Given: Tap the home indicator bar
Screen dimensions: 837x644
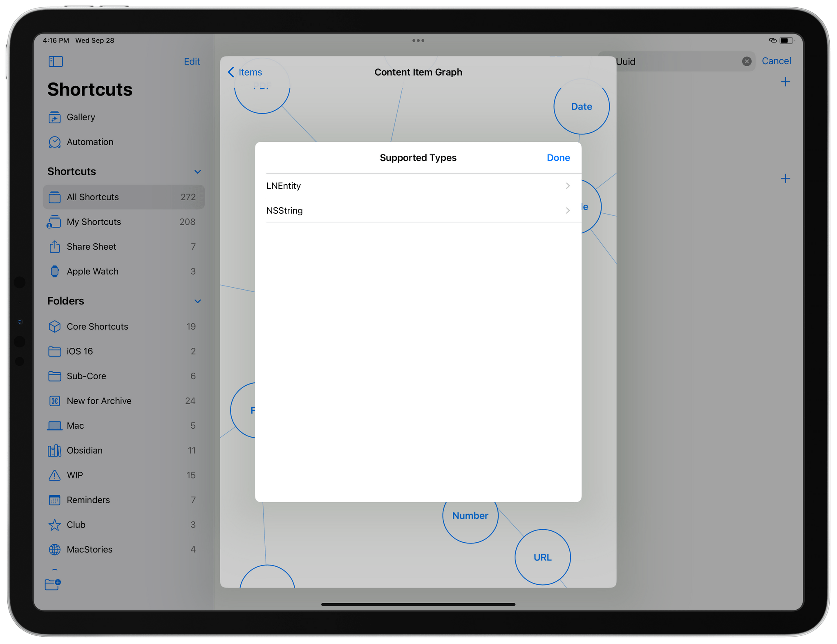Looking at the screenshot, I should pyautogui.click(x=418, y=604).
